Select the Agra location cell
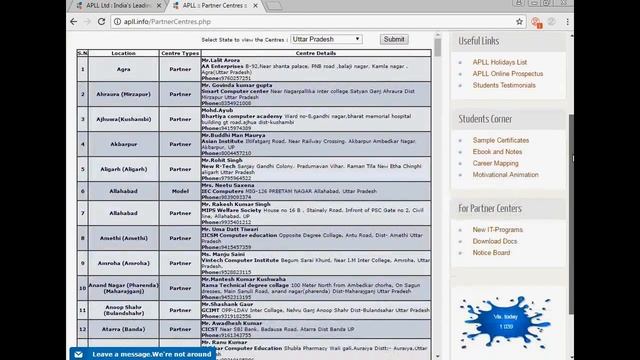Image resolution: width=640 pixels, height=360 pixels. (x=123, y=69)
